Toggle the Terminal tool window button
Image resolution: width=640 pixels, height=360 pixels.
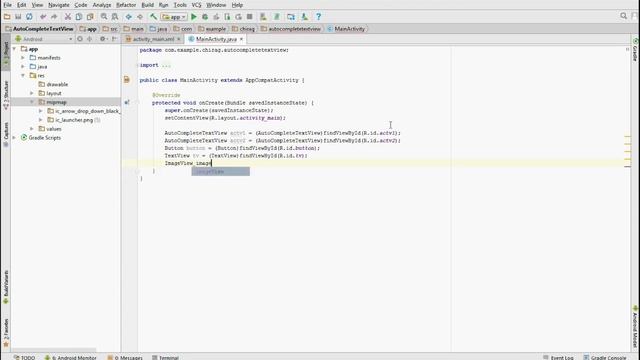[x=165, y=358]
